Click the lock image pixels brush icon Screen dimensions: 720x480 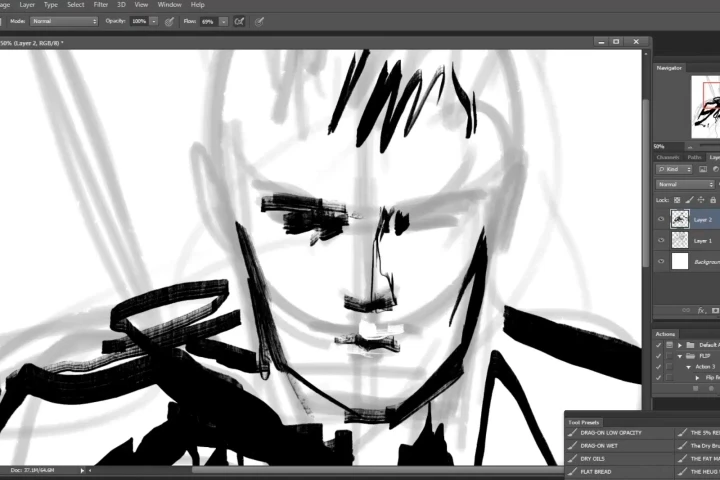point(689,200)
